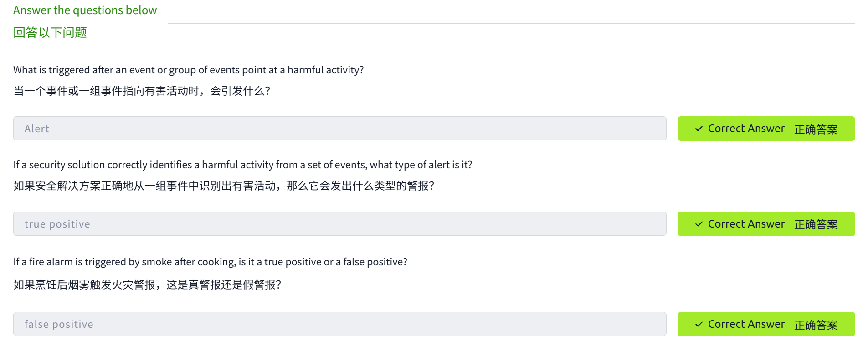868x352 pixels.
Task: Click the Chinese question starting 如果烹饪后烟雾
Action: (x=147, y=285)
